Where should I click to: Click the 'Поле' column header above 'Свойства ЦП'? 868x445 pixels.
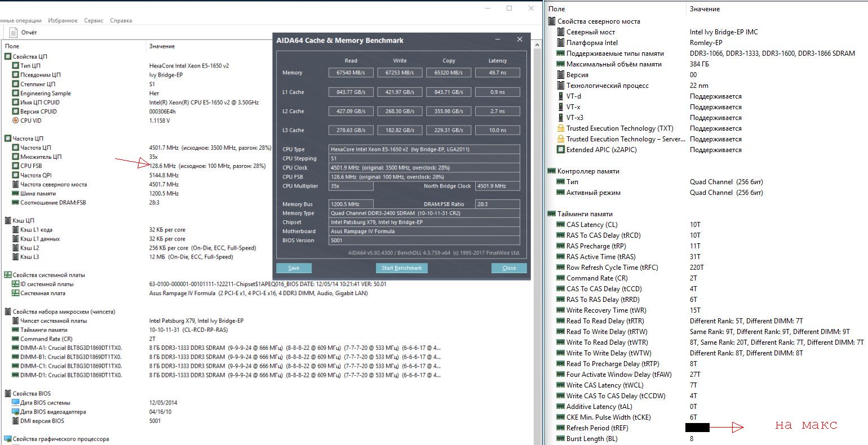[x=12, y=46]
